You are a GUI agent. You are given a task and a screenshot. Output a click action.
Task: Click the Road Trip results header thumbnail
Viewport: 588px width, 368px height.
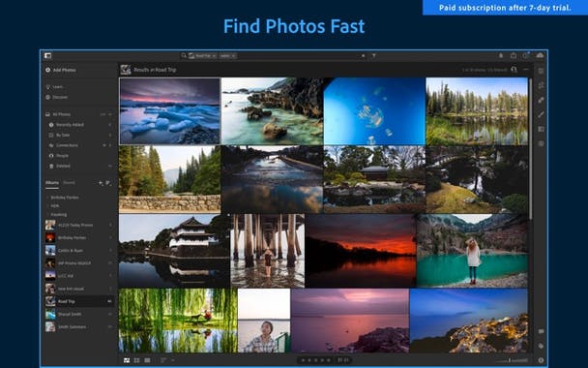coord(126,70)
